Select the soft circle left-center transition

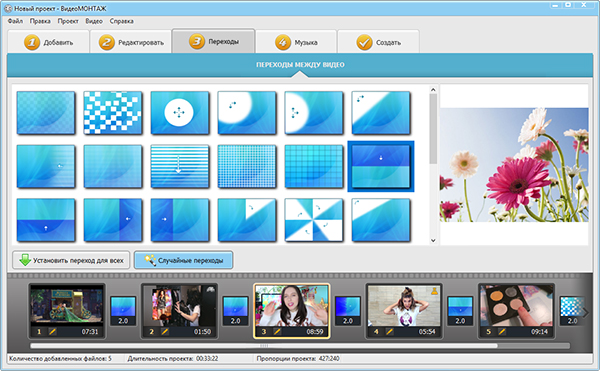313,113
